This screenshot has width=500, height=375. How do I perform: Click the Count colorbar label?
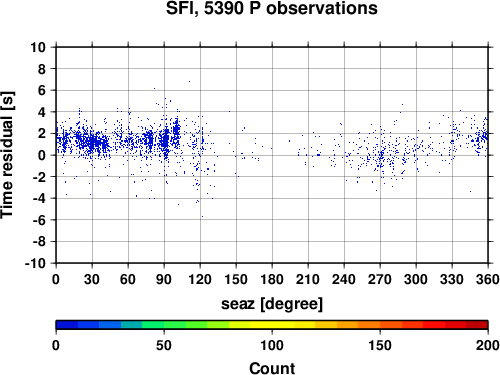tap(272, 368)
